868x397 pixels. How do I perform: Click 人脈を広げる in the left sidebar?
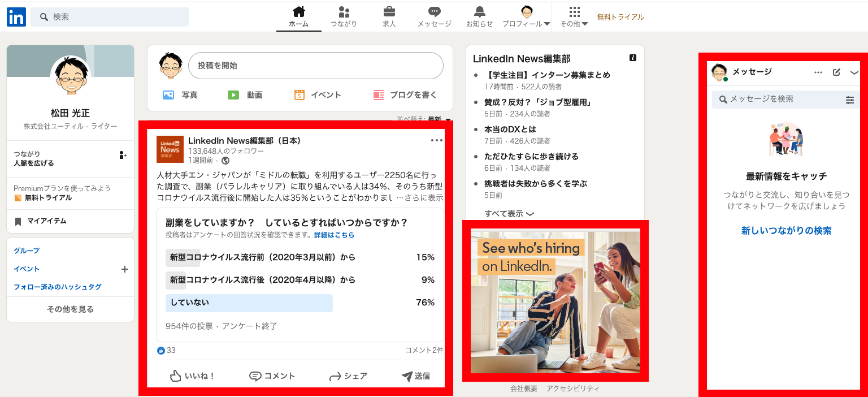pyautogui.click(x=34, y=163)
